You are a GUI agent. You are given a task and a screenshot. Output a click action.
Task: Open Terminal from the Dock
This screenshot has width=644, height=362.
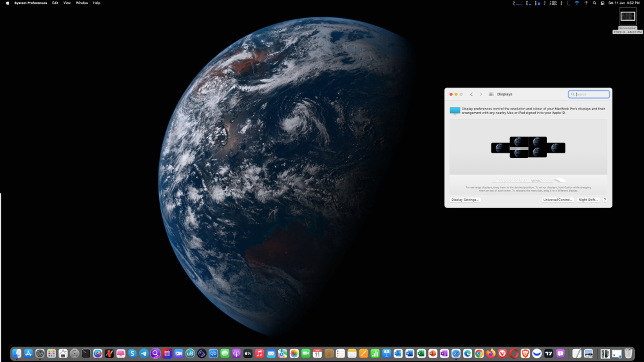tap(86, 354)
